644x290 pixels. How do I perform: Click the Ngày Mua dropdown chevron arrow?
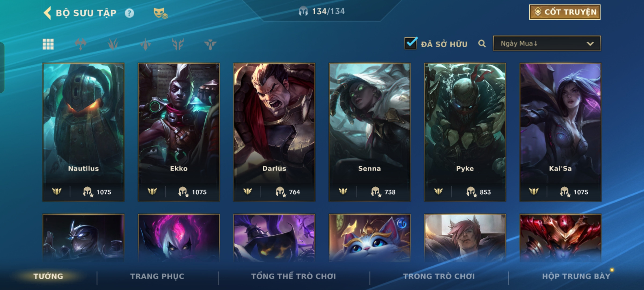coord(590,44)
